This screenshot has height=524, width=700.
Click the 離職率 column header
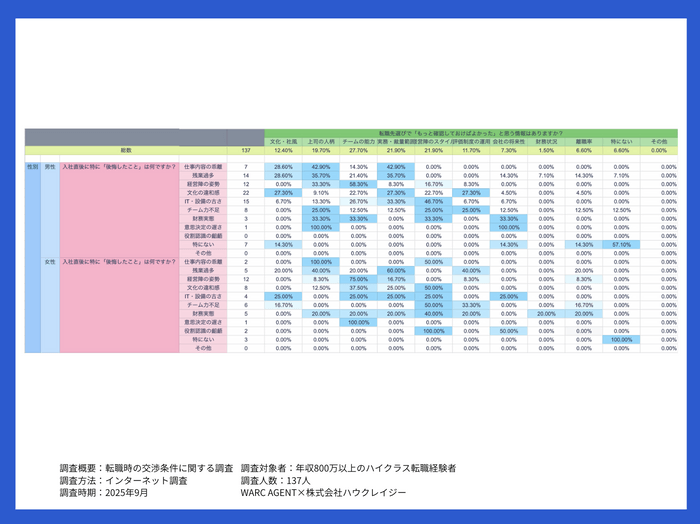pyautogui.click(x=583, y=142)
